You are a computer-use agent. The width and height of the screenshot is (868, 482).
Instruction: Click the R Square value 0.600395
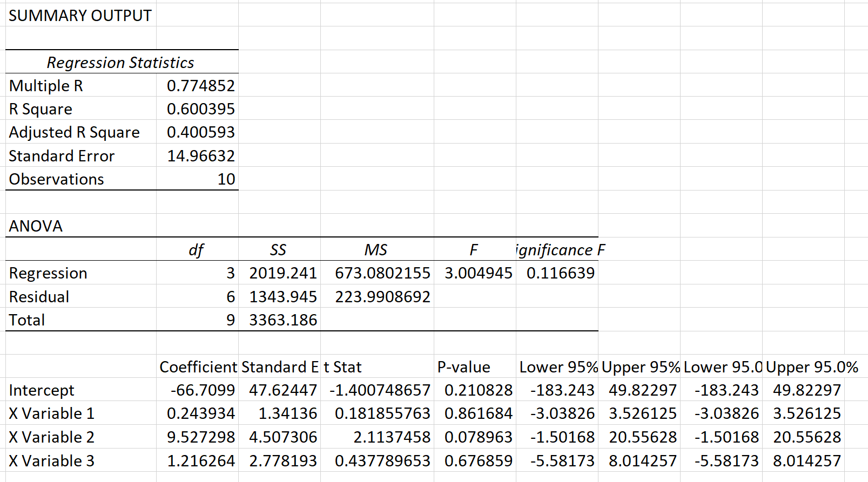[x=200, y=109]
